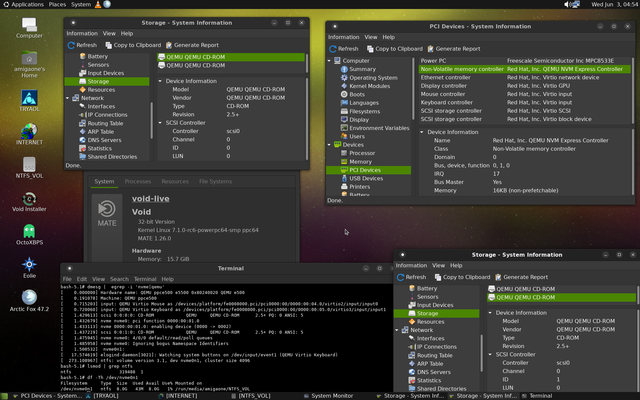Collapse the Computer tree node
The image size is (640, 400).
pyautogui.click(x=329, y=60)
